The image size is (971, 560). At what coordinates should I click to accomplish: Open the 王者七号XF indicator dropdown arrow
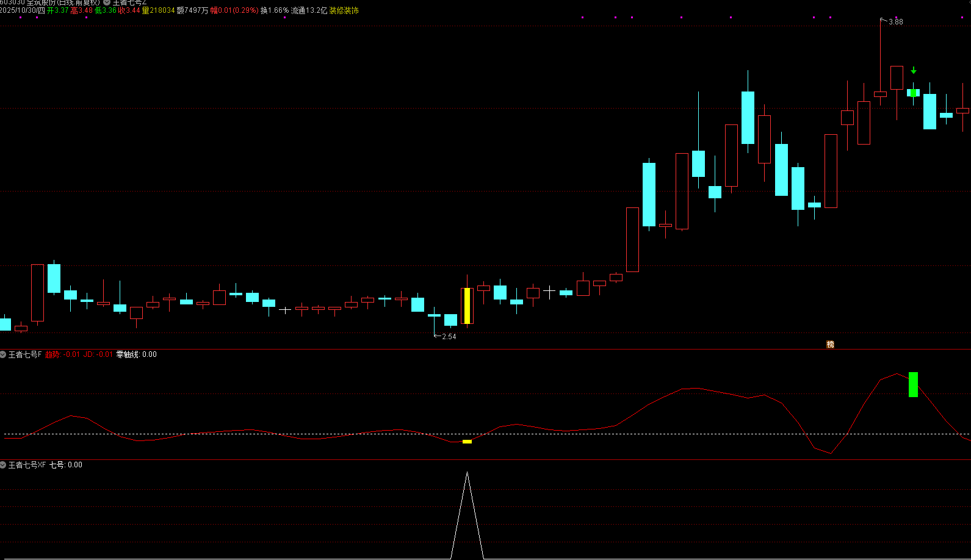[3, 465]
